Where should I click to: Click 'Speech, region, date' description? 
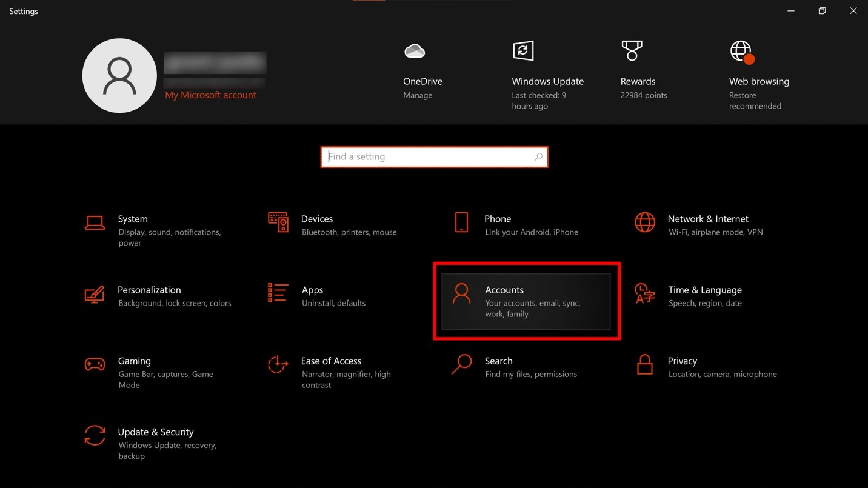click(x=705, y=303)
